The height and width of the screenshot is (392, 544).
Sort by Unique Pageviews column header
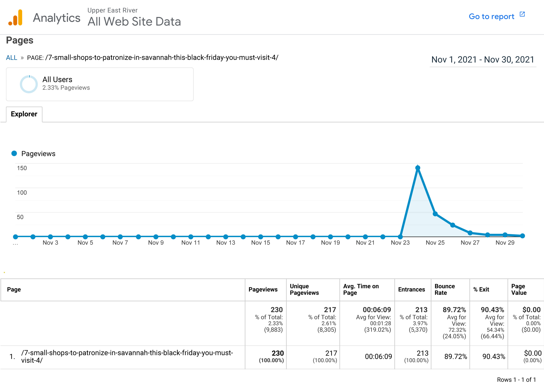click(x=304, y=289)
